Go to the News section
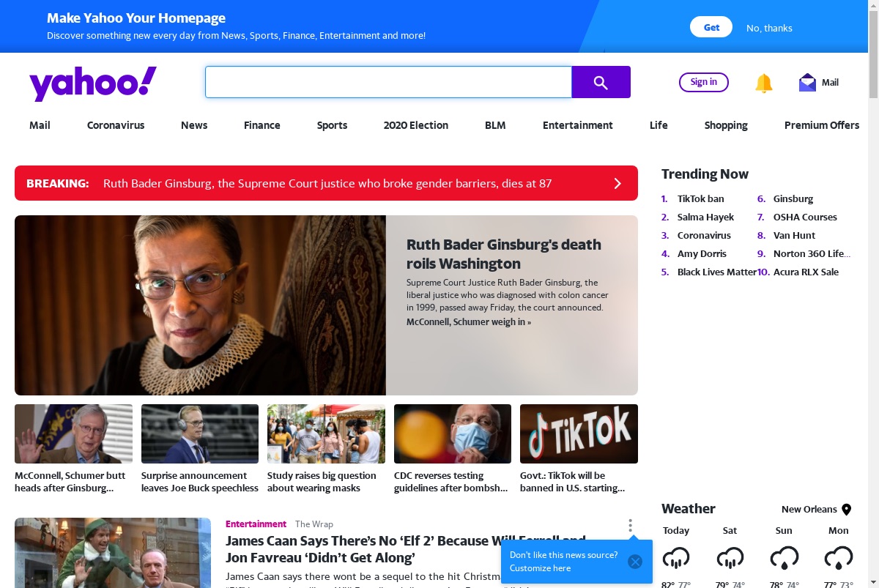 coord(194,125)
